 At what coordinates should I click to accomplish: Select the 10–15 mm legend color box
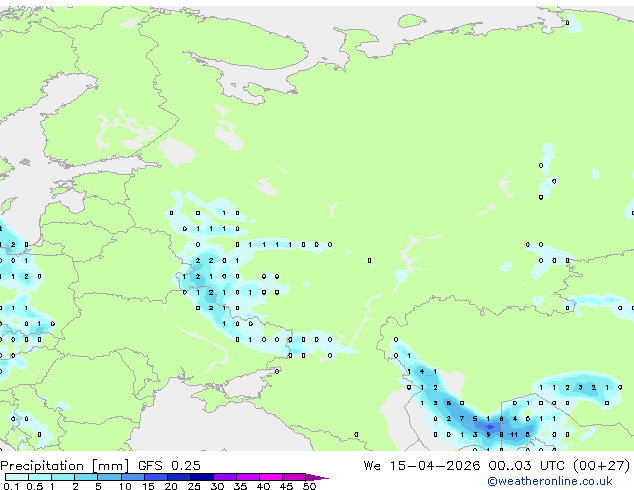point(132,477)
